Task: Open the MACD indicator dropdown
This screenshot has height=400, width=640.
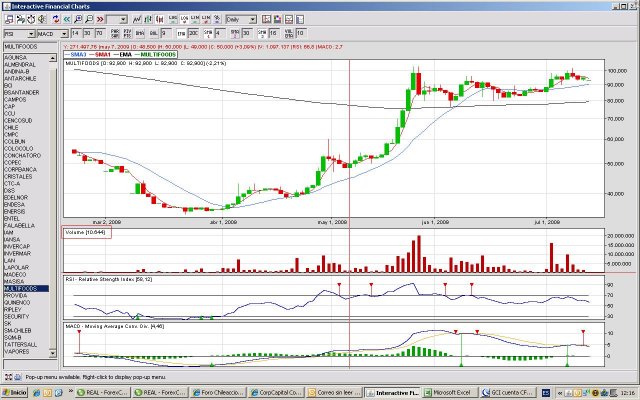Action: pos(52,34)
